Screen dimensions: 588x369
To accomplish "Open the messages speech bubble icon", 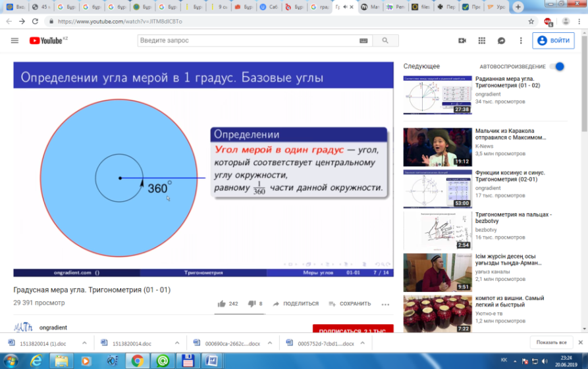I will (x=501, y=41).
